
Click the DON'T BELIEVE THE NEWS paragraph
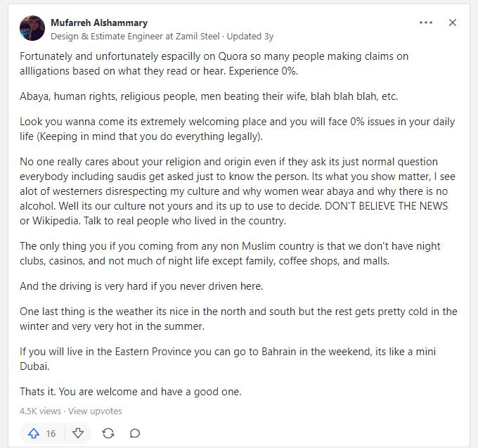pos(238,191)
